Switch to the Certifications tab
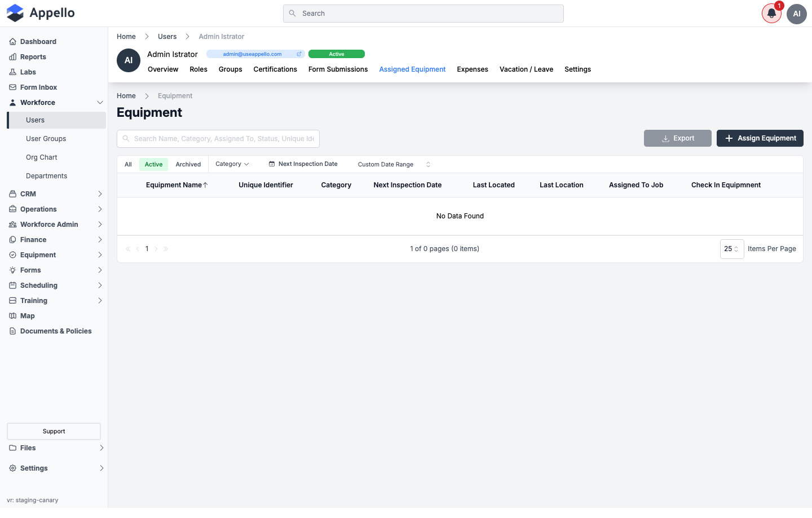The height and width of the screenshot is (518, 812). pyautogui.click(x=275, y=69)
